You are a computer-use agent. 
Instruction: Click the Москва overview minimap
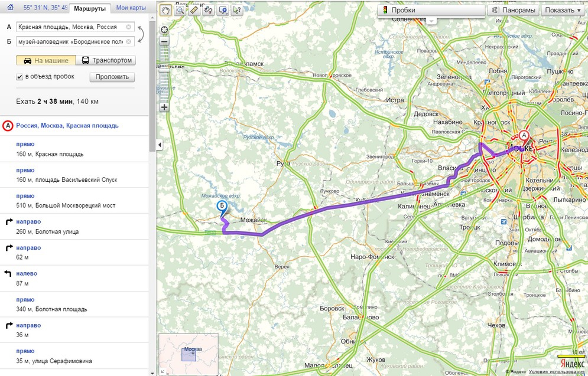189,354
